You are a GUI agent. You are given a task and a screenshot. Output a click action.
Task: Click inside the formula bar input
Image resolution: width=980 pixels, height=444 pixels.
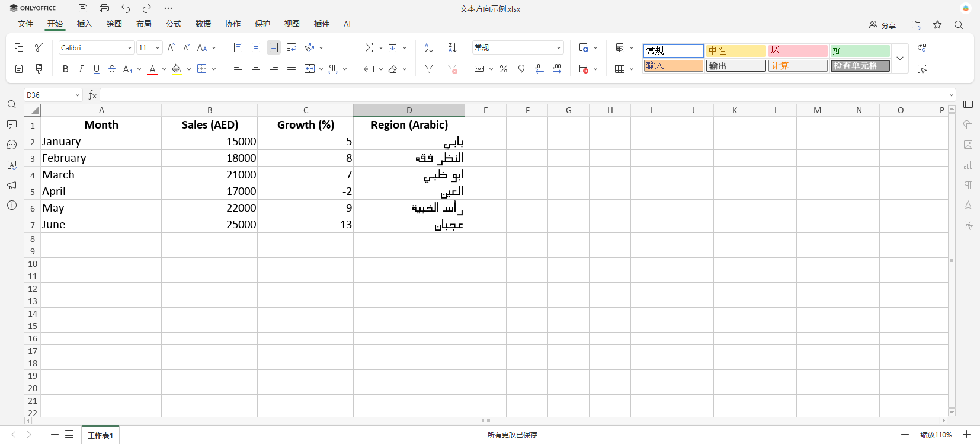[x=521, y=95]
